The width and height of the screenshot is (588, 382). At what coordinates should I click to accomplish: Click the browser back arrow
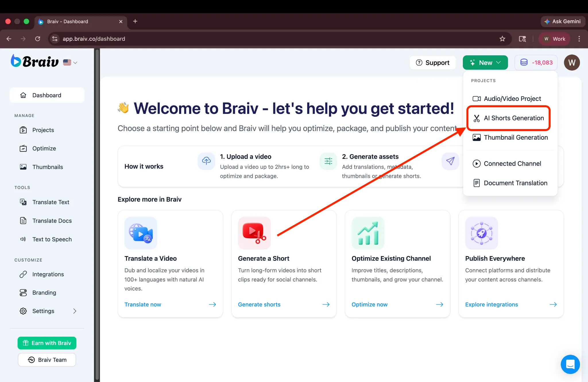9,39
